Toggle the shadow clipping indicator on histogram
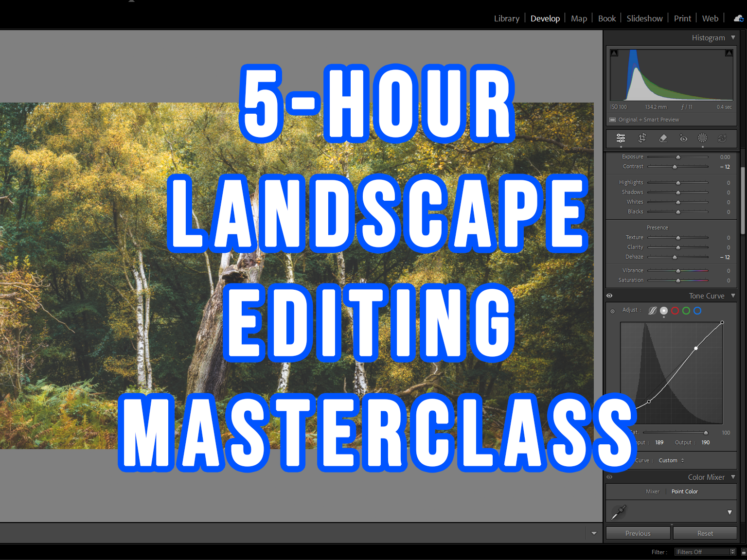The width and height of the screenshot is (747, 560). (614, 52)
